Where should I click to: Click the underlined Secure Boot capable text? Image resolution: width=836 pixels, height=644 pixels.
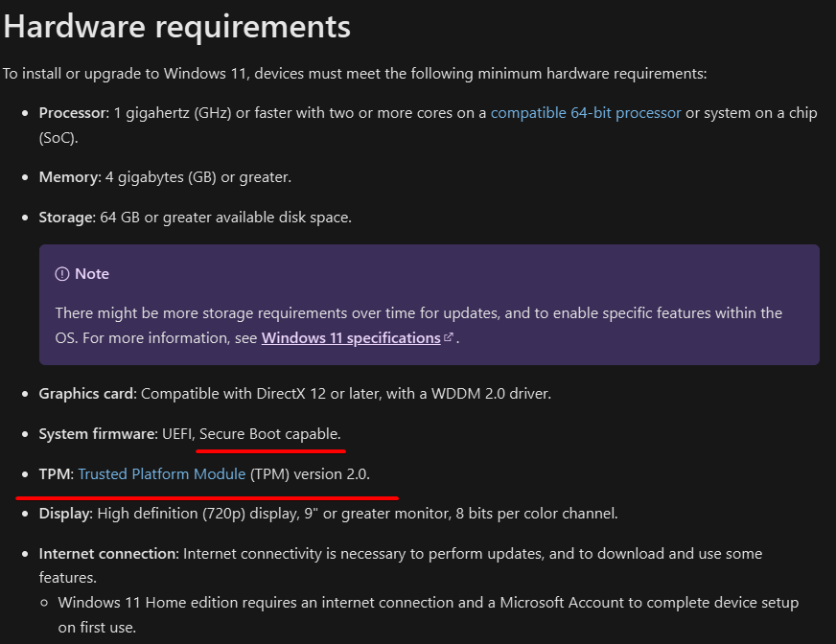click(269, 434)
